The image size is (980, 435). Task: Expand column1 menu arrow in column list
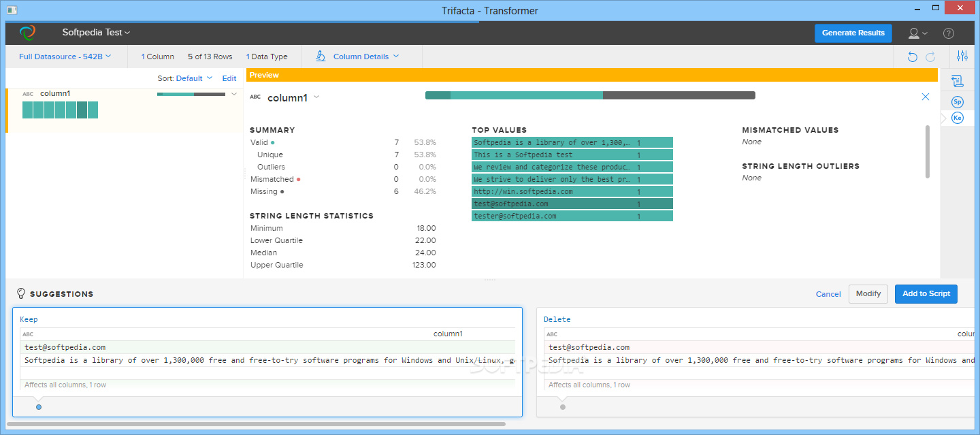point(234,94)
